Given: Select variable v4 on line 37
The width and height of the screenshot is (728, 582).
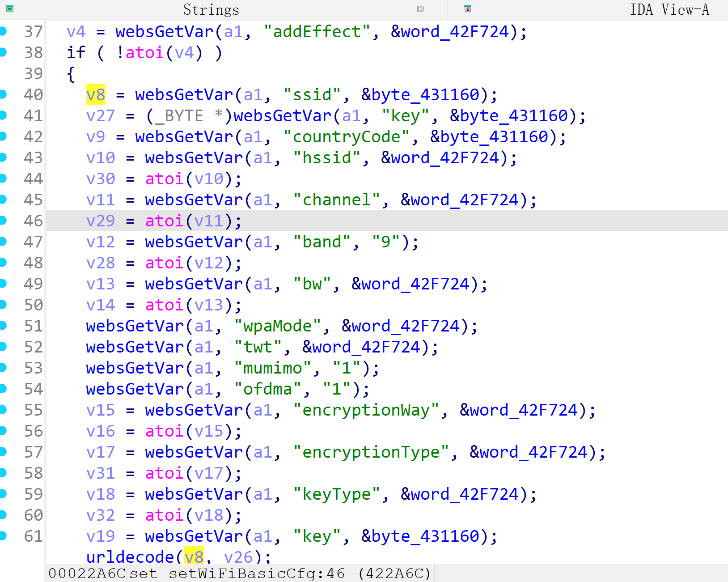Looking at the screenshot, I should [76, 31].
